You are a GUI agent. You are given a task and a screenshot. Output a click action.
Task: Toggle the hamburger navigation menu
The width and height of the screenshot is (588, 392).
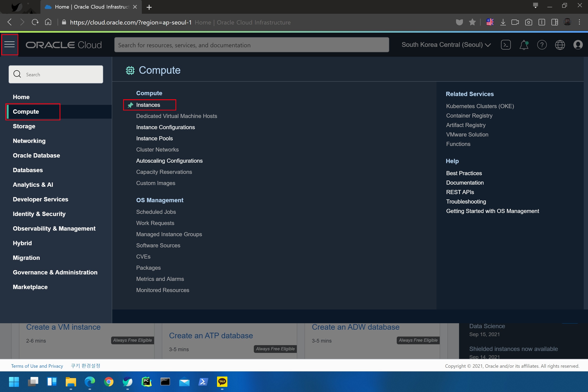[9, 45]
